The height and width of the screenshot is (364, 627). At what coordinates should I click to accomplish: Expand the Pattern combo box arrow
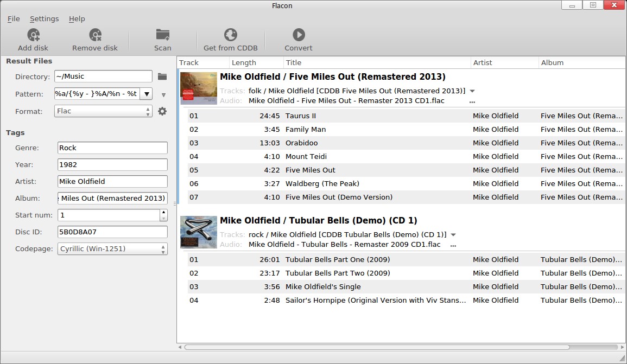coord(147,94)
